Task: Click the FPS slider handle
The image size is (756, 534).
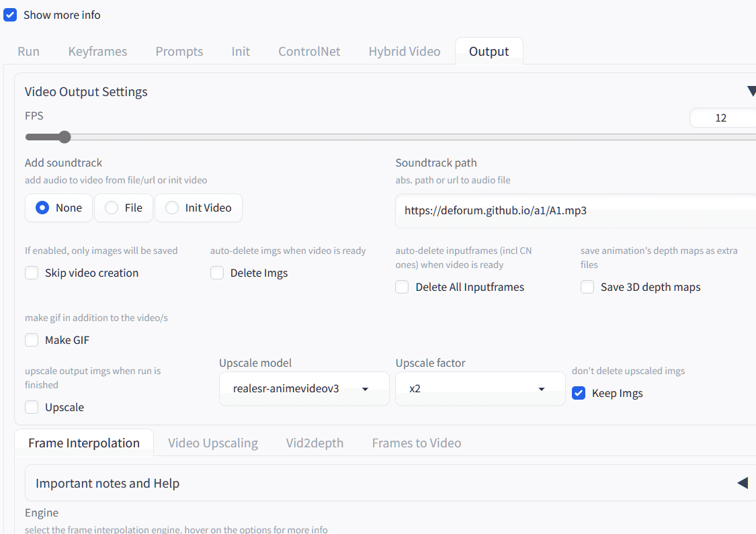Action: (x=65, y=137)
